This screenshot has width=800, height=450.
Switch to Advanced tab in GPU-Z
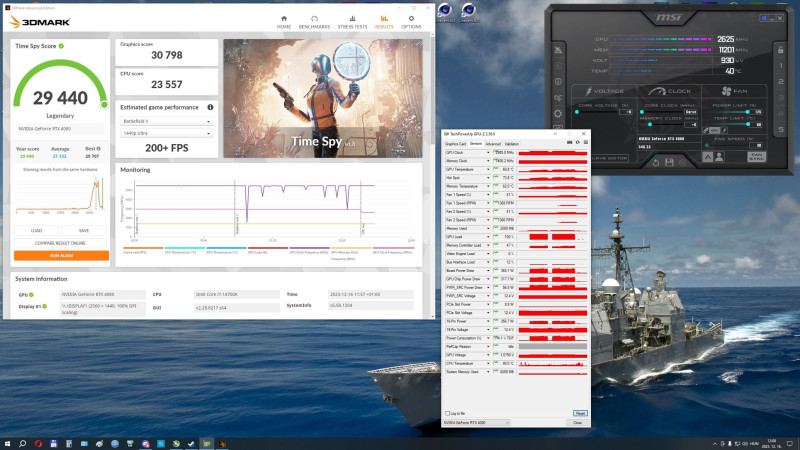tap(493, 144)
